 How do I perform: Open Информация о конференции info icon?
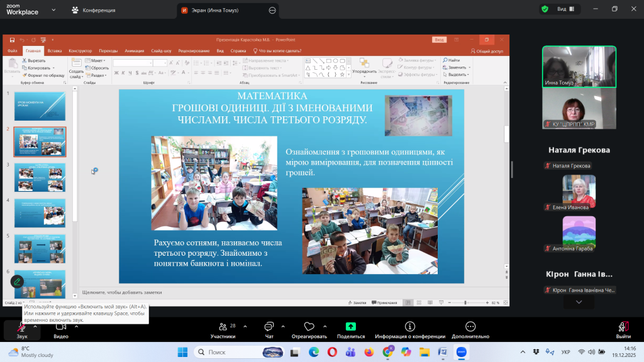click(x=410, y=328)
